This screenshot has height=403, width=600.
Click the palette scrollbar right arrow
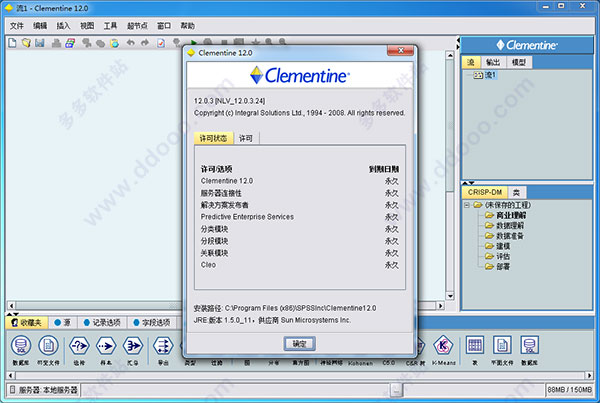tap(589, 375)
